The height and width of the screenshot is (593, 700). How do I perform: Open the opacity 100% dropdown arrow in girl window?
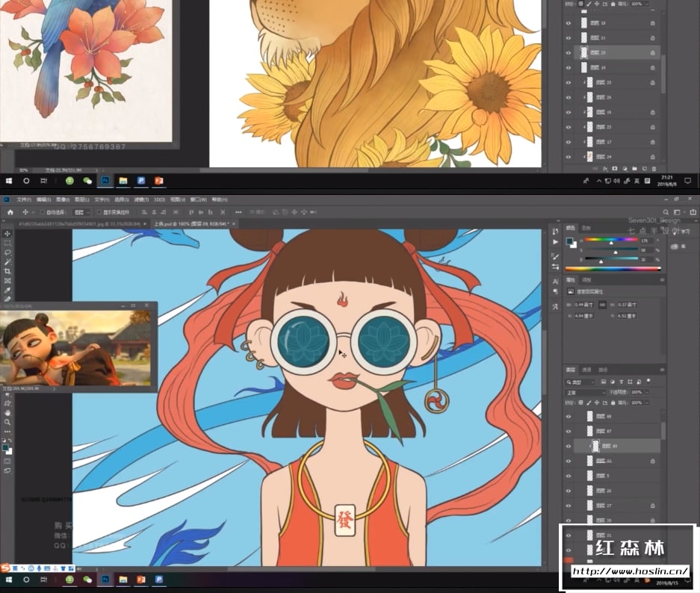pos(647,392)
